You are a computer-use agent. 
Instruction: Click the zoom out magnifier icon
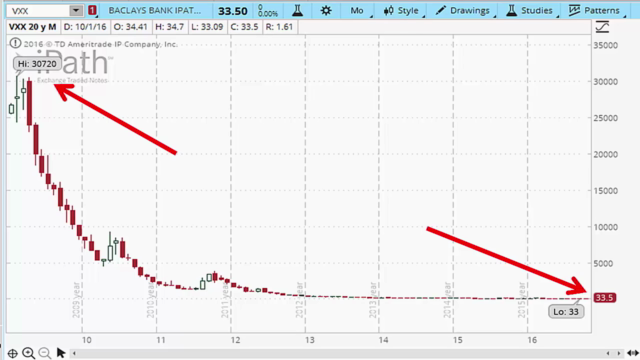(x=44, y=353)
